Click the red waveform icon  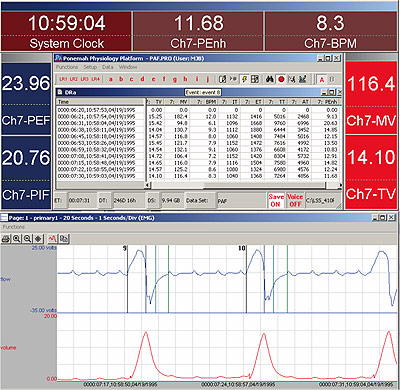point(52,239)
